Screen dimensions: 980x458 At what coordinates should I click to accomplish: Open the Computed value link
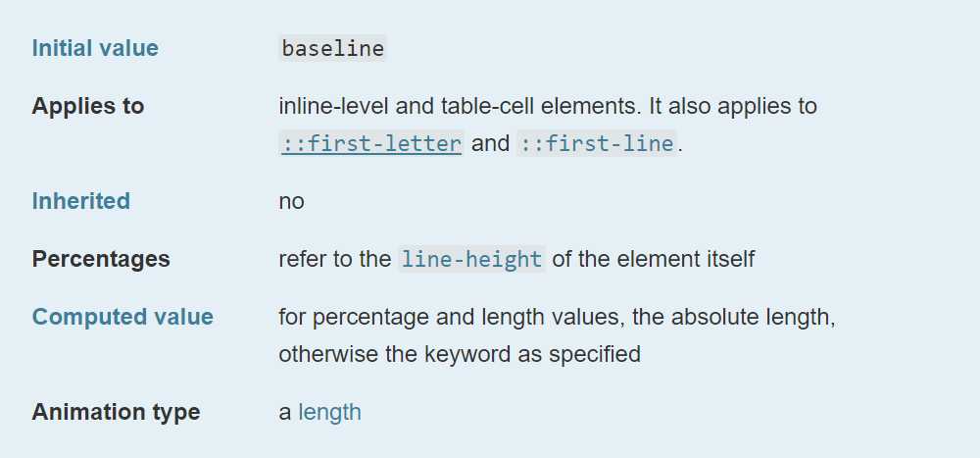pyautogui.click(x=122, y=317)
